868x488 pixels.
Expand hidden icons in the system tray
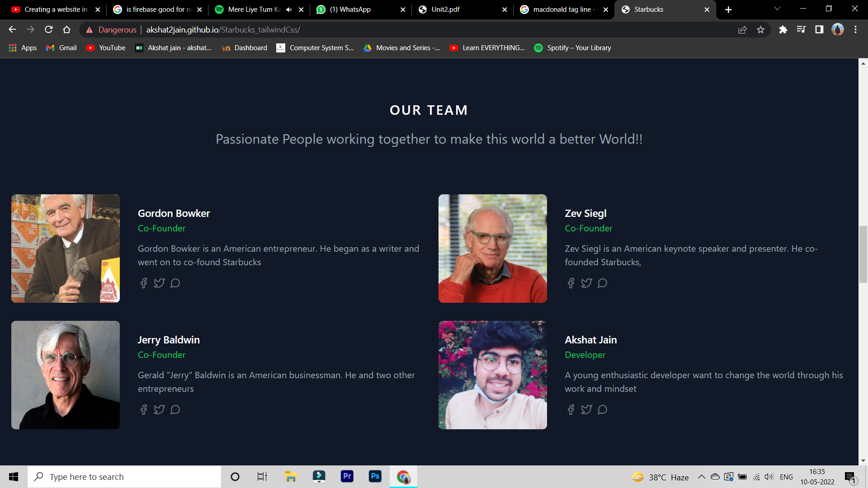coord(701,477)
